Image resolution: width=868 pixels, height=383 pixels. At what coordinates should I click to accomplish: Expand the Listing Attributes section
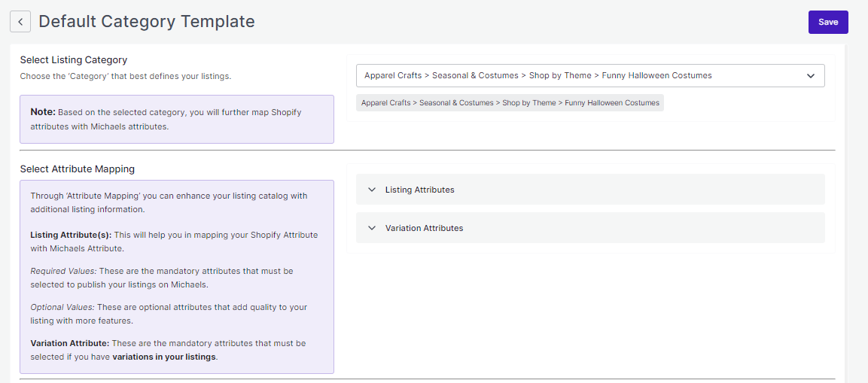(420, 190)
